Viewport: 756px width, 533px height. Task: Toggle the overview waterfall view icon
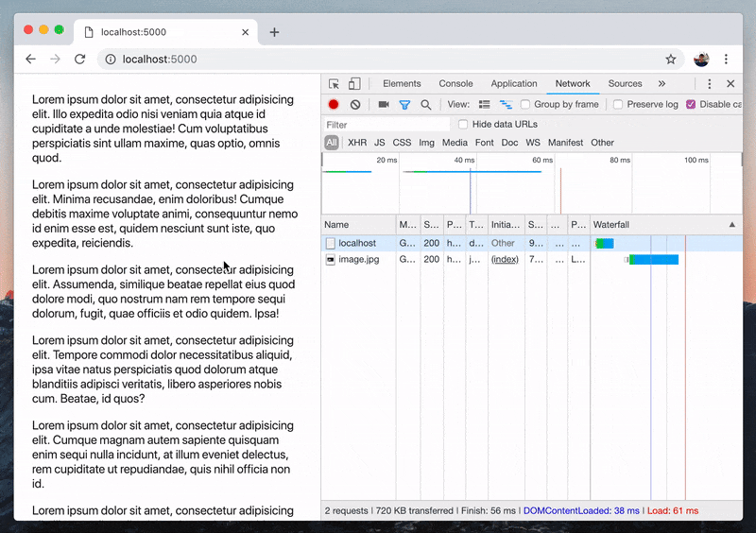click(x=506, y=105)
